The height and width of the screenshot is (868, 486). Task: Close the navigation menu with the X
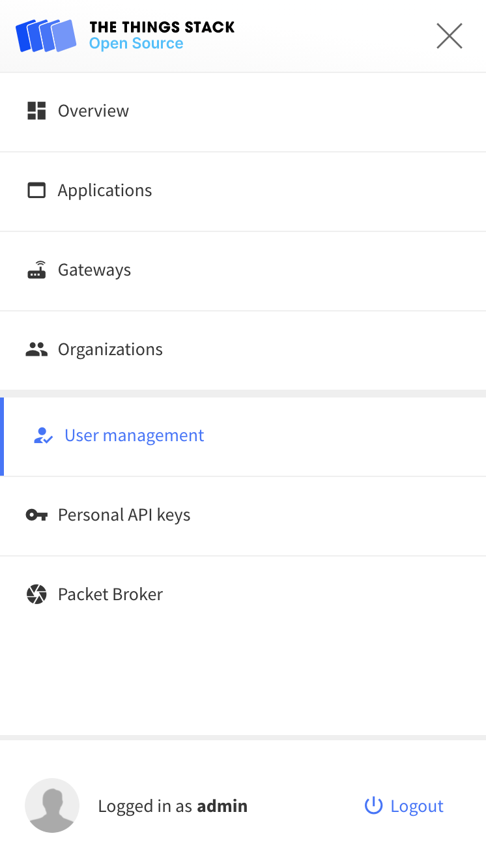point(449,36)
